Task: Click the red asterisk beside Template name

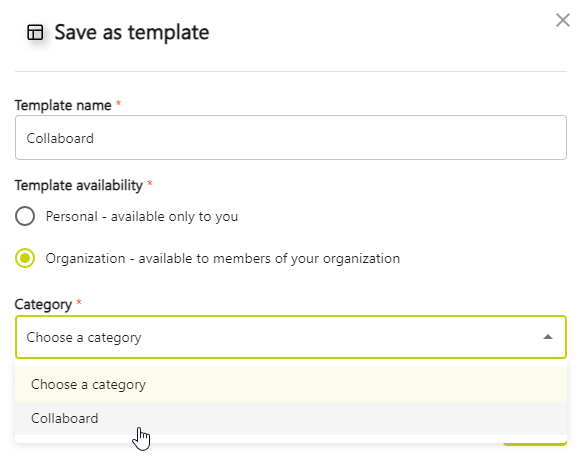Action: [x=118, y=103]
